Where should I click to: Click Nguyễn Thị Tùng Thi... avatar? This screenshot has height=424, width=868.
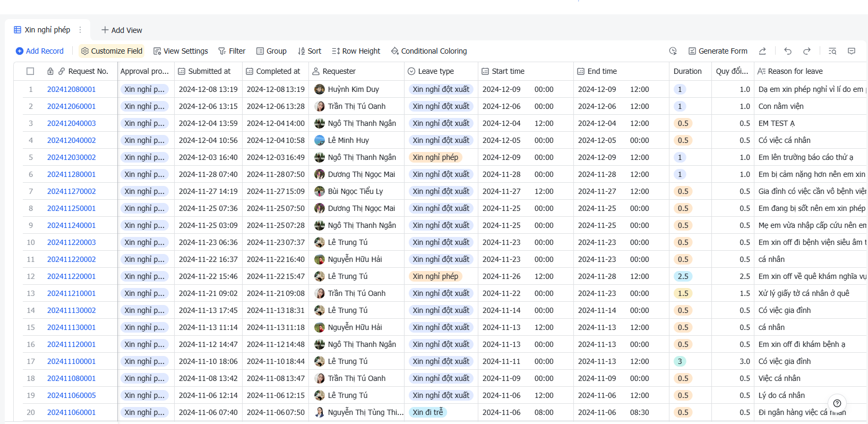coord(320,412)
